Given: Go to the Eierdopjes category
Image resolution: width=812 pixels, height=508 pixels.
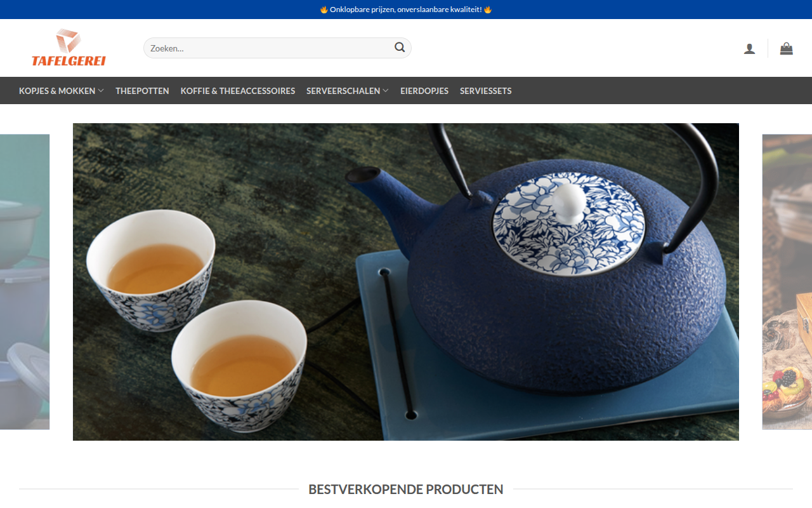Looking at the screenshot, I should pos(424,91).
